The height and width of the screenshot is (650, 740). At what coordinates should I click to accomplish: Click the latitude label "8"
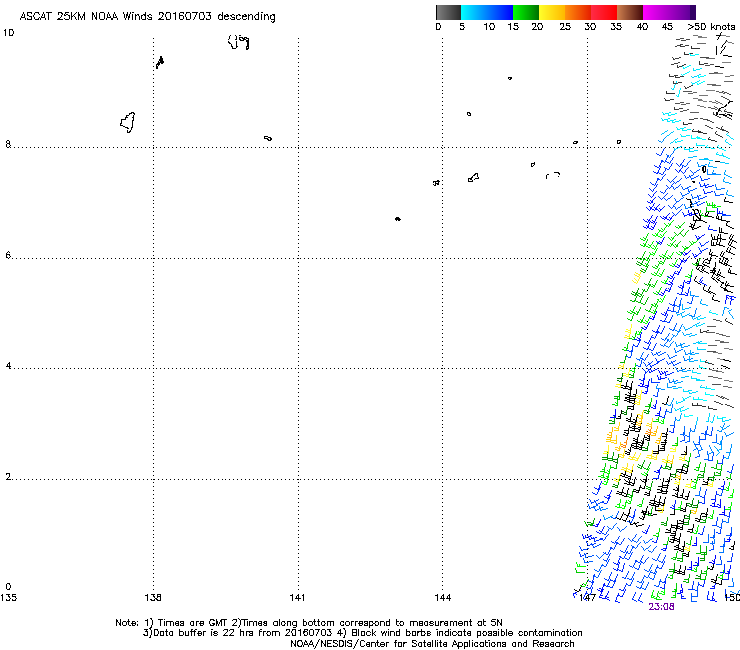pos(8,144)
